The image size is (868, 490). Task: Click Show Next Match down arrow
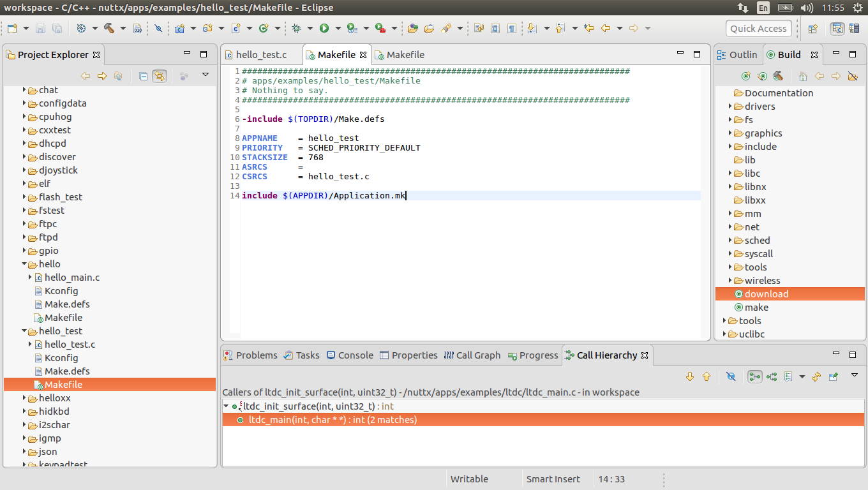[x=689, y=376]
